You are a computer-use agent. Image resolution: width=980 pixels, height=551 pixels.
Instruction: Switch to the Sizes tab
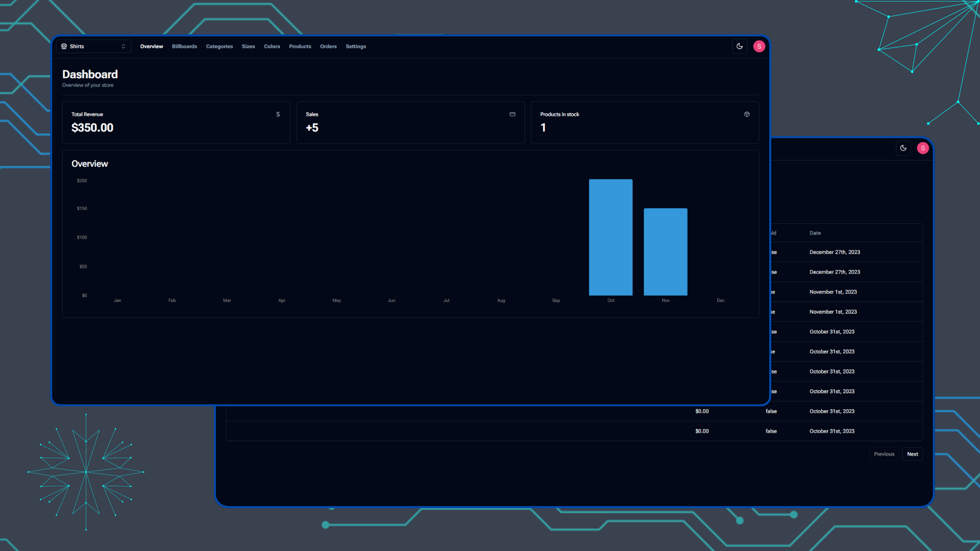pos(248,46)
